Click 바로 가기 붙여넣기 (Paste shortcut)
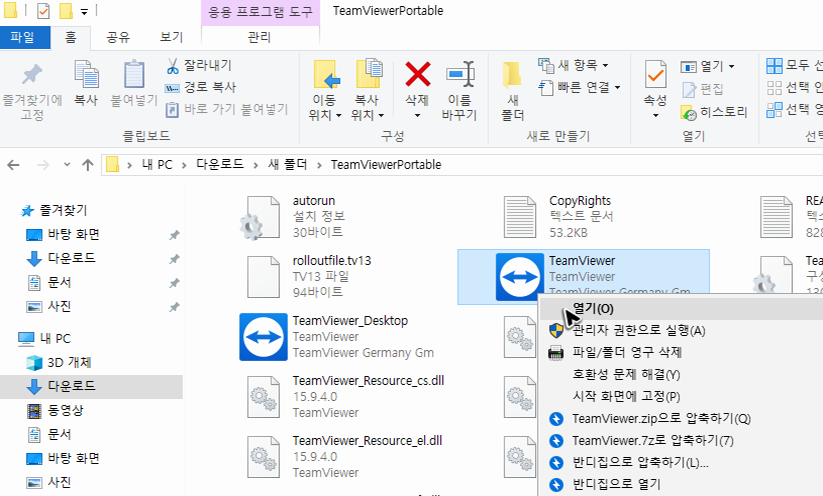The height and width of the screenshot is (496, 823). pos(227,109)
